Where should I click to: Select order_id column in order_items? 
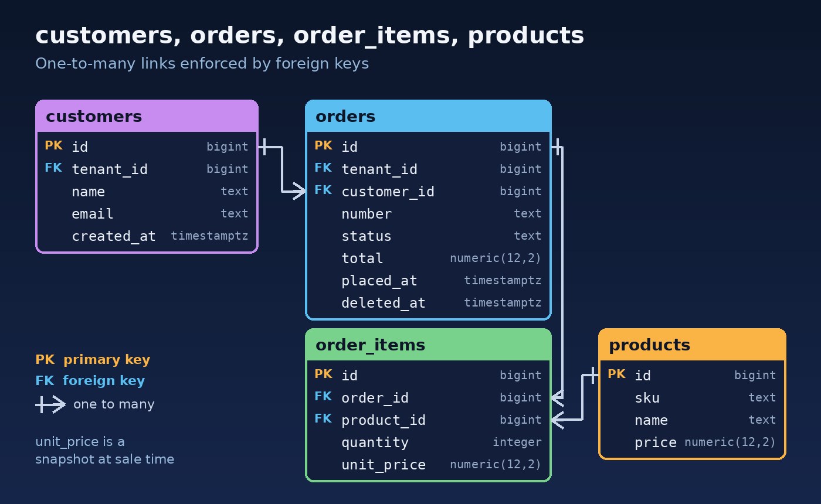point(428,397)
